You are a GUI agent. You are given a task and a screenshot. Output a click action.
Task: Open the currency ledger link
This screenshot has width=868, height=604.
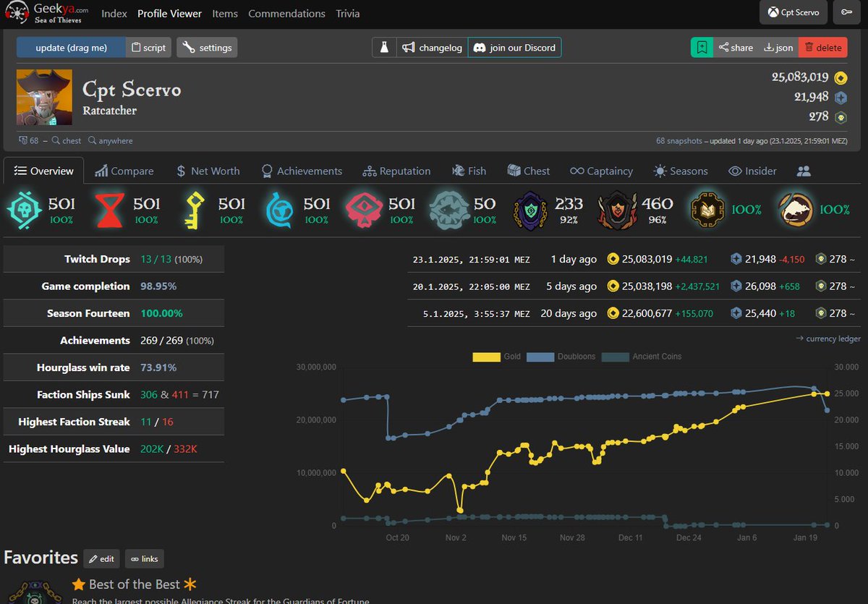[827, 339]
